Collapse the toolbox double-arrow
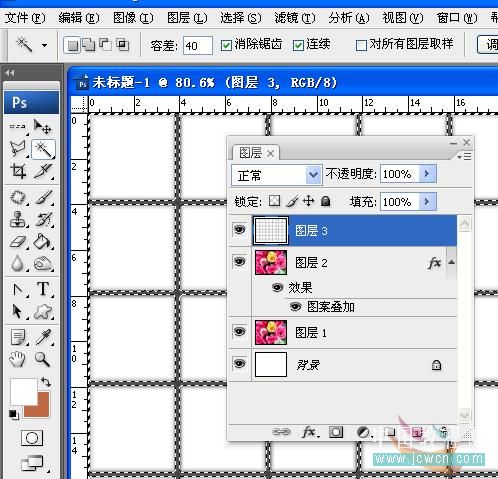 (x=10, y=73)
